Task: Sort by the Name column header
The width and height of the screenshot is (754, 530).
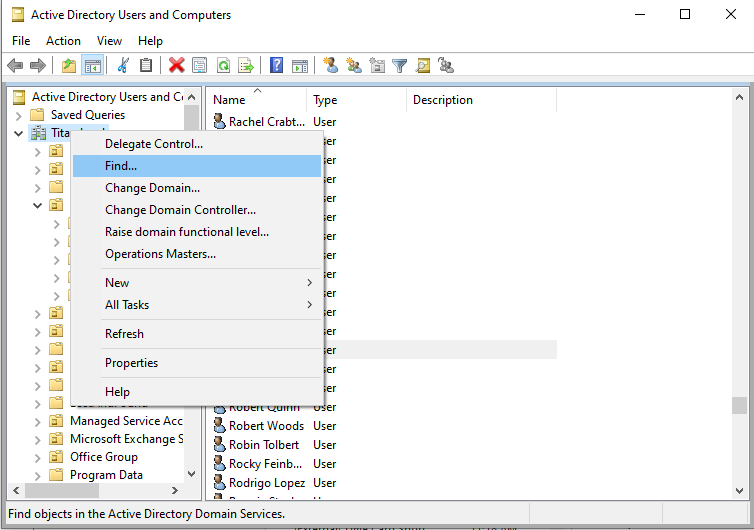Action: click(x=257, y=100)
